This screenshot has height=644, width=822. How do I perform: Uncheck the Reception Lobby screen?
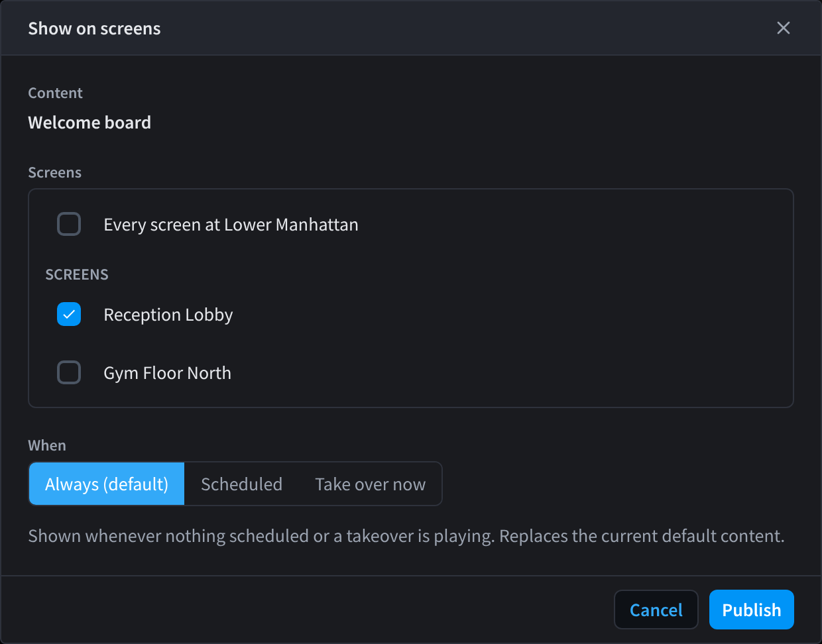tap(69, 314)
